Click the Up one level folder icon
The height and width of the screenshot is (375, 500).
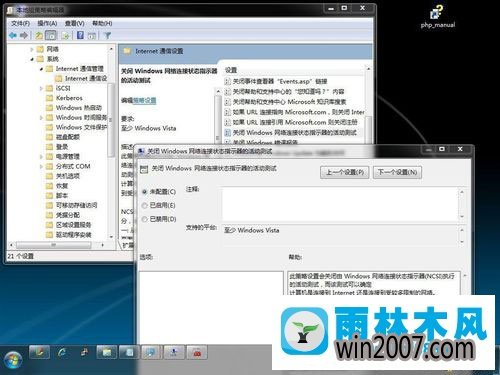[39, 35]
